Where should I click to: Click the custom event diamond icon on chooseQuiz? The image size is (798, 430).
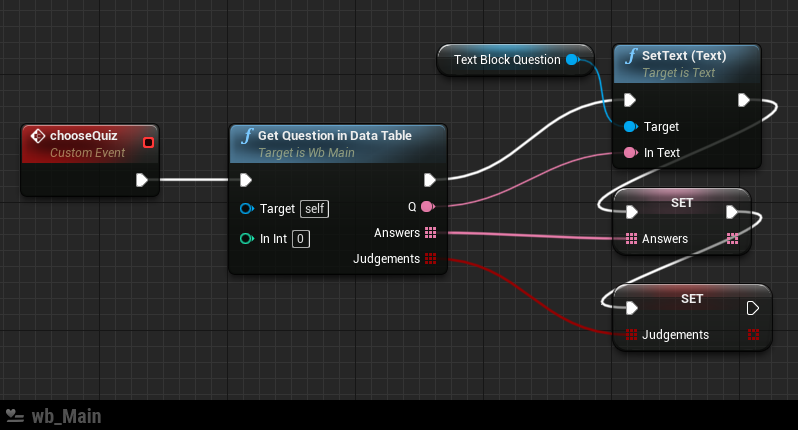tap(38, 136)
